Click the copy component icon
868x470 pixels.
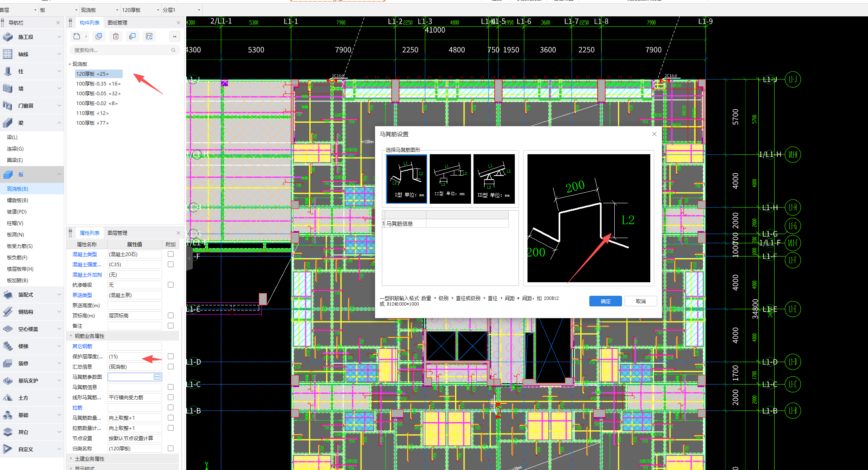coord(99,36)
